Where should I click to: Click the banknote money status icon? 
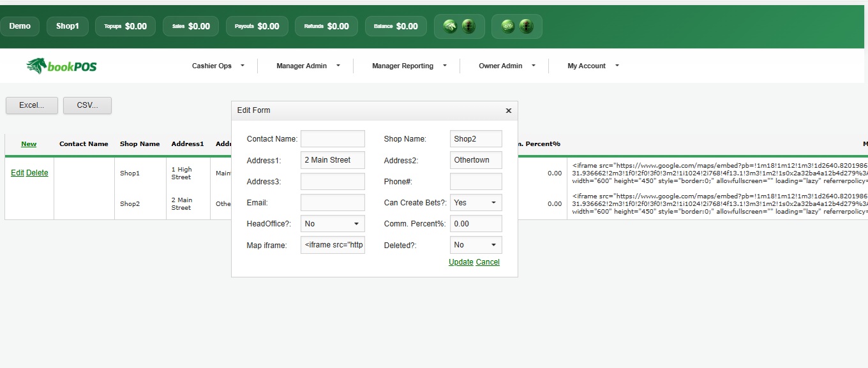tap(508, 26)
